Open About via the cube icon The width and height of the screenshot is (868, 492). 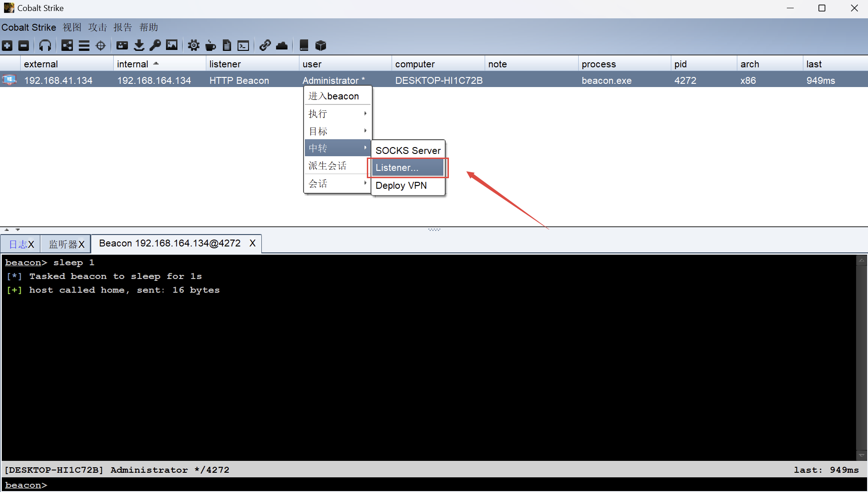(321, 45)
